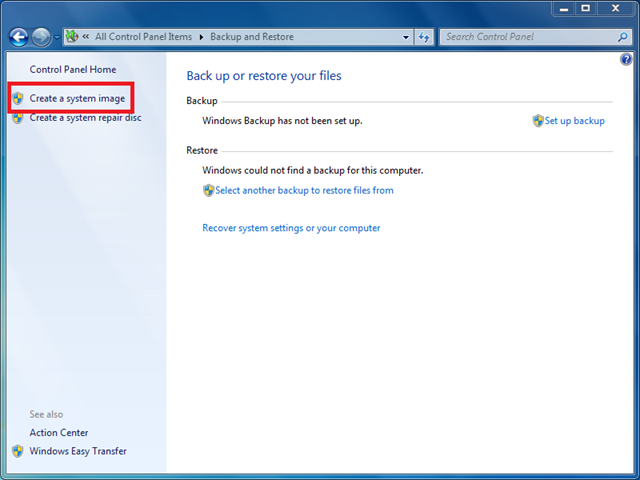This screenshot has width=640, height=480.
Task: Minimize the Backup and Restore window
Action: tap(564, 9)
